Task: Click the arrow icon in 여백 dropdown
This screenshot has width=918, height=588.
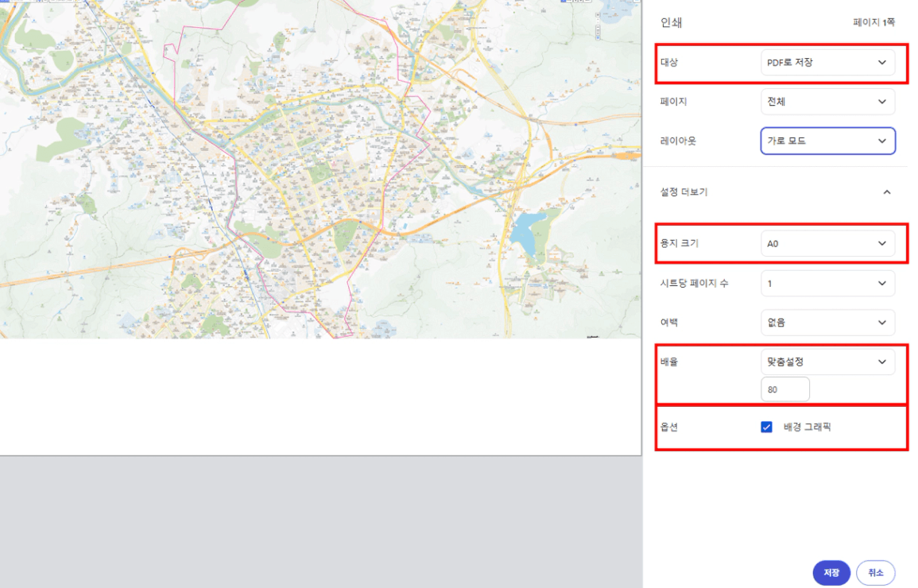Action: point(882,323)
